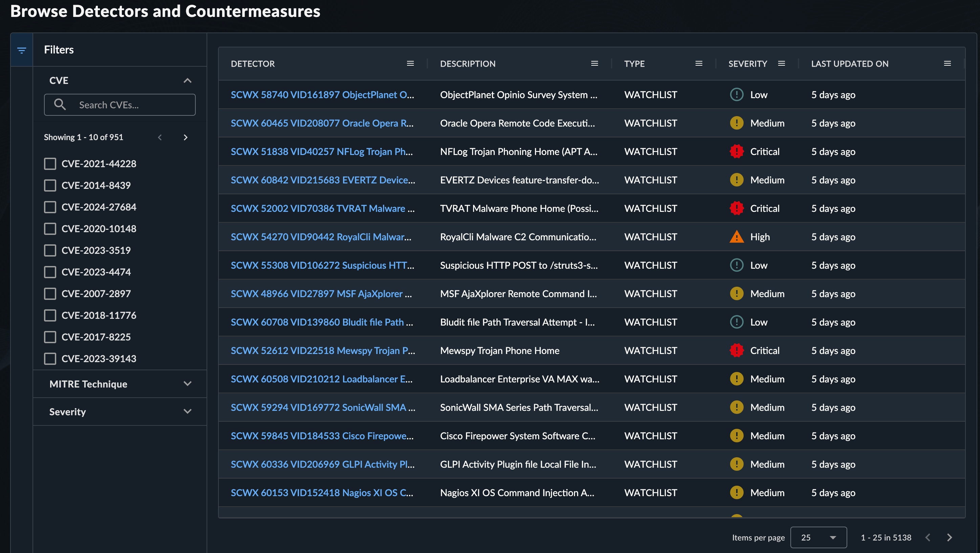Click the Medium severity icon for SonicWall row
Screen dimensions: 980x553
click(x=737, y=407)
